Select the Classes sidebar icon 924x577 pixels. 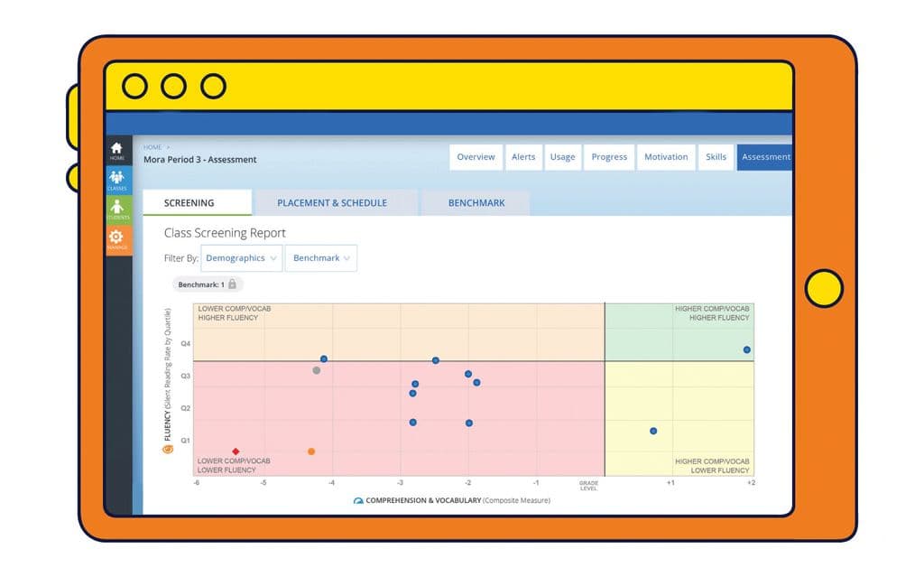point(117,180)
